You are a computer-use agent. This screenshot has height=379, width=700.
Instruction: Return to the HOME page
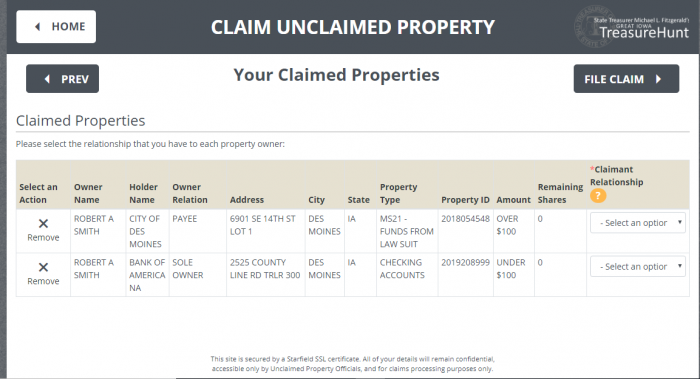coord(56,27)
